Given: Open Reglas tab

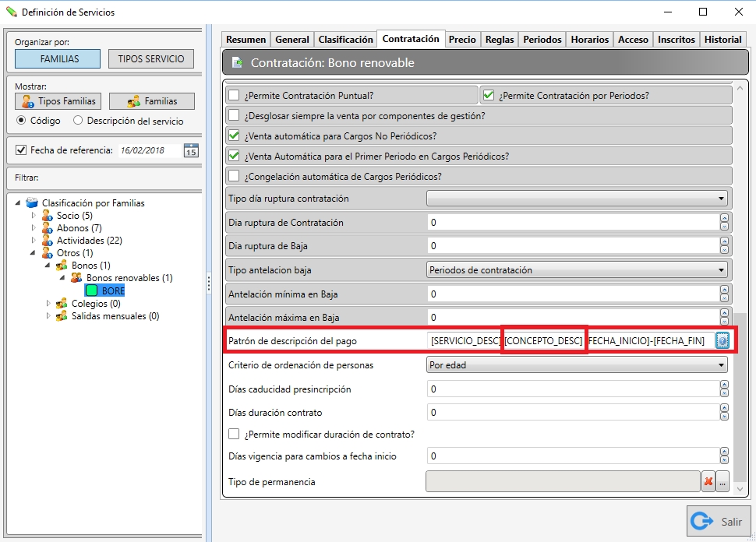Looking at the screenshot, I should [x=500, y=40].
